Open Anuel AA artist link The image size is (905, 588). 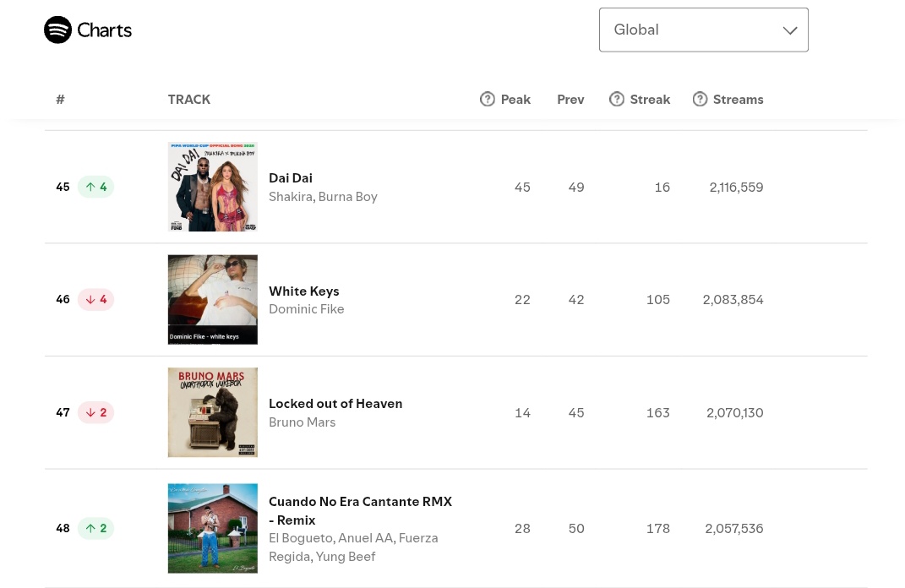[x=365, y=538]
